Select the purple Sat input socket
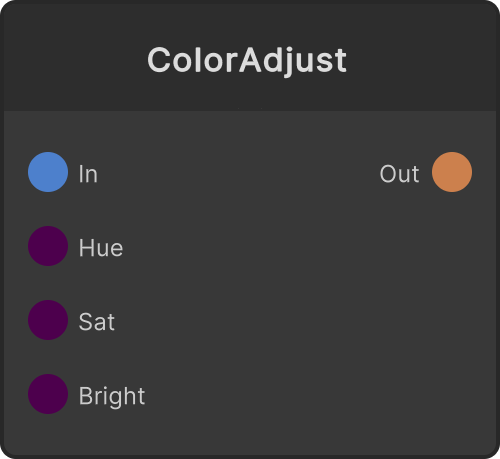500x459 pixels. tap(48, 320)
